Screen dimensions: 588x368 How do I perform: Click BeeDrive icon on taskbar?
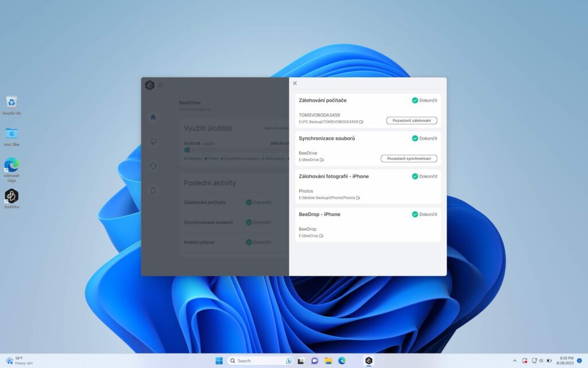click(369, 361)
